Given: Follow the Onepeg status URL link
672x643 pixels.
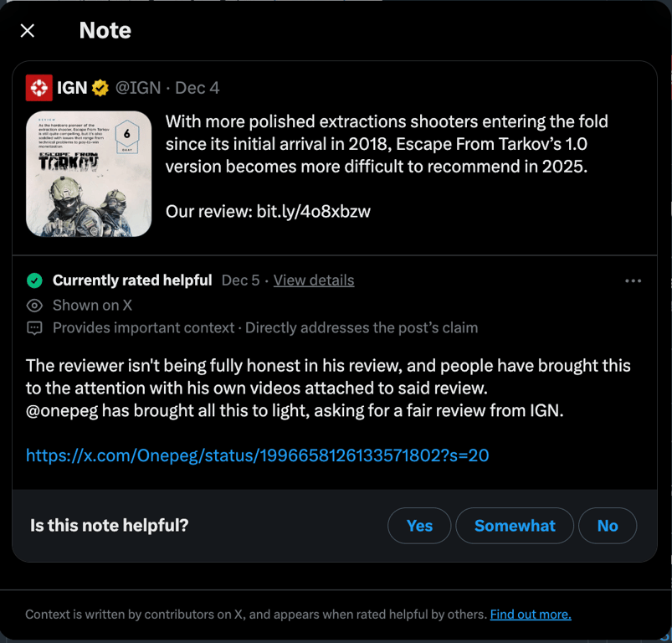Looking at the screenshot, I should click(257, 455).
